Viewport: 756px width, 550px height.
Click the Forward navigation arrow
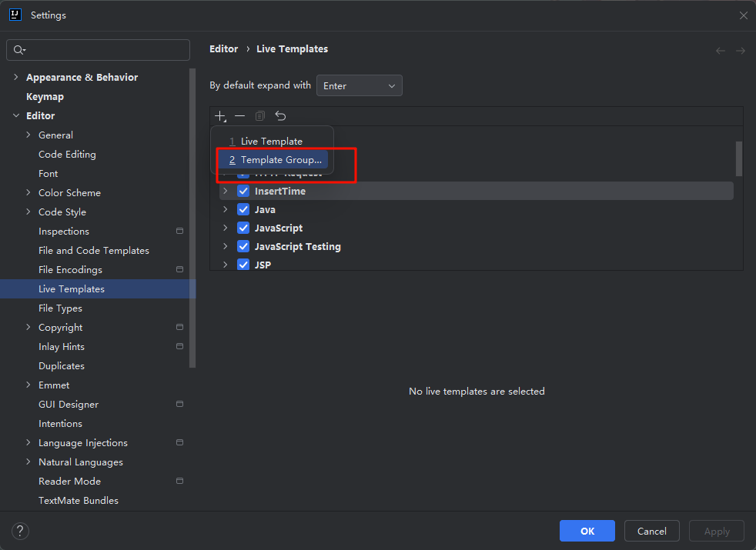pyautogui.click(x=740, y=50)
